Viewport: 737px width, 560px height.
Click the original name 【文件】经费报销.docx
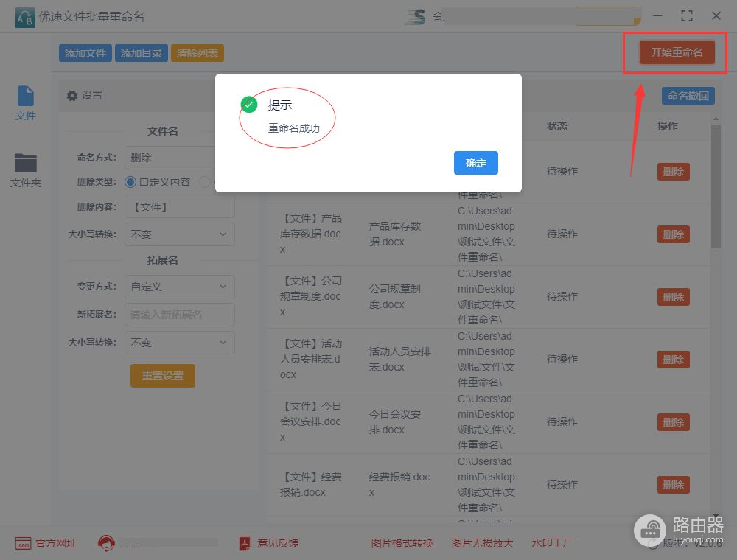pyautogui.click(x=311, y=484)
